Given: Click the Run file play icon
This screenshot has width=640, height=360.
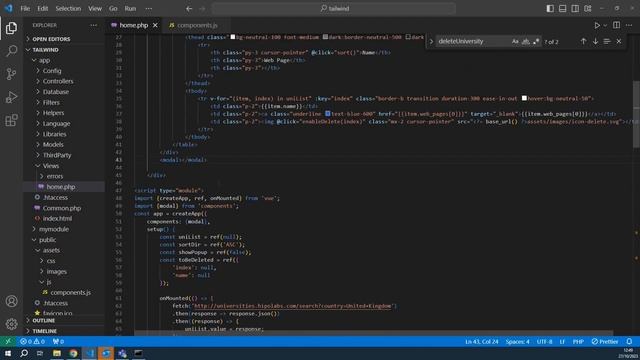Looking at the screenshot, I should (x=597, y=25).
